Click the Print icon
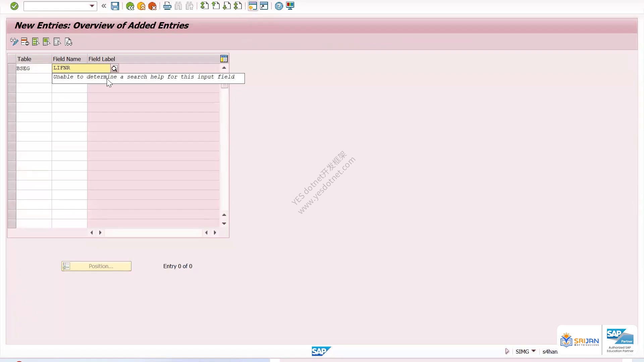Screen dimensions: 644x362 pos(167,6)
